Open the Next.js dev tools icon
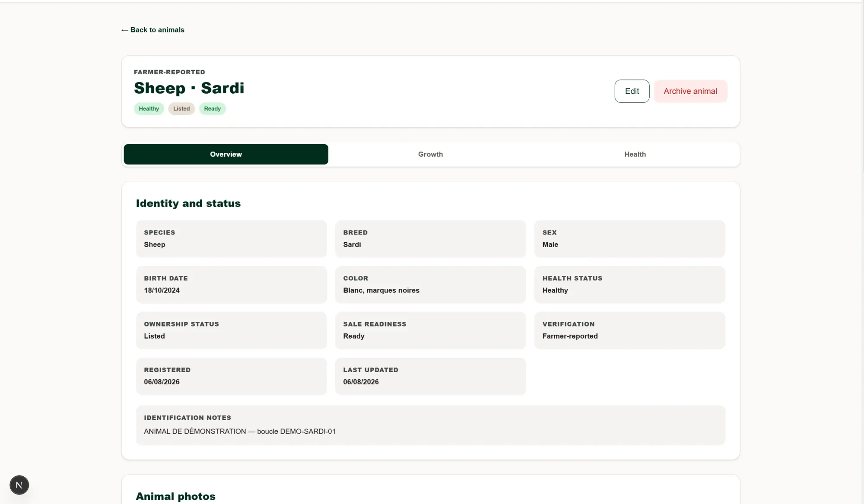 pyautogui.click(x=19, y=485)
